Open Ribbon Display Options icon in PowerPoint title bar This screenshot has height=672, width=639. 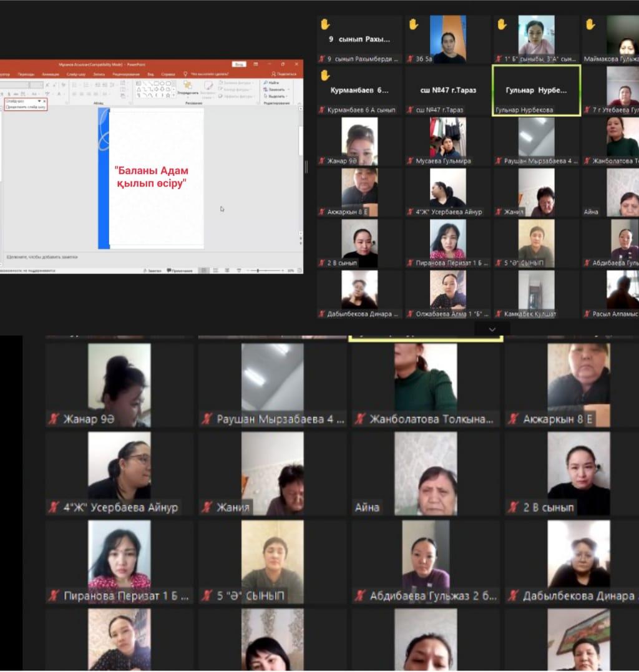(255, 64)
